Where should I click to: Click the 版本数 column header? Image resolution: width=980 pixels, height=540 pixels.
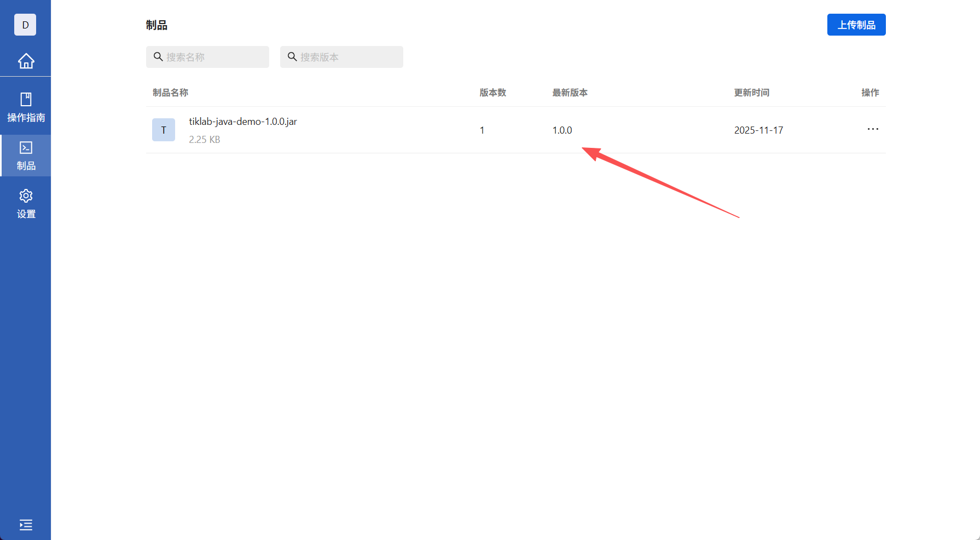[x=492, y=93]
